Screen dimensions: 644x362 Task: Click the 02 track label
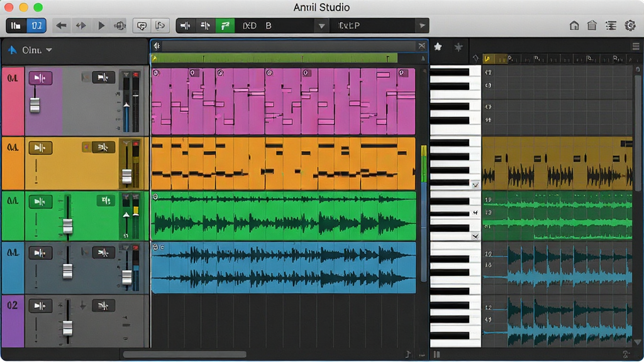click(13, 305)
